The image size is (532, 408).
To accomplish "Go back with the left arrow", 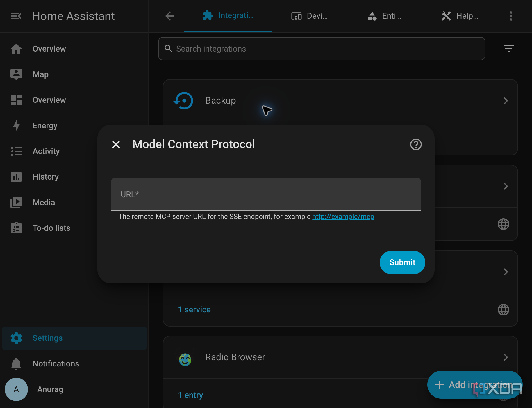I will click(170, 16).
